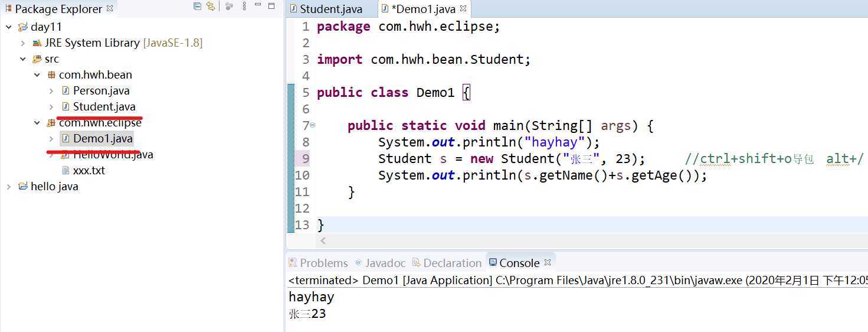Expand Student.java tree node

[51, 107]
